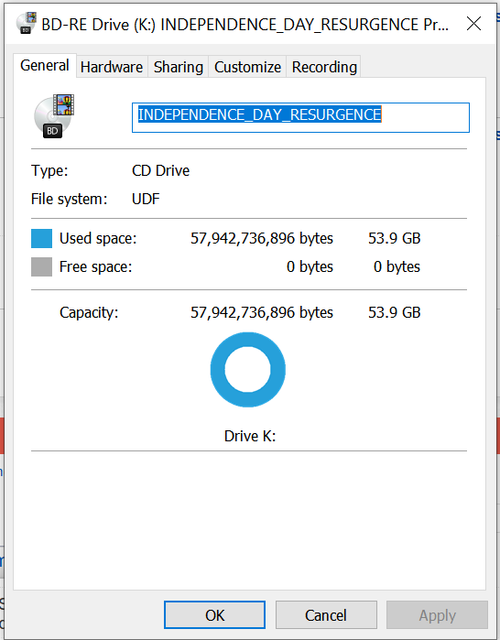Open the Sharing tab
The image size is (500, 640).
tap(178, 67)
